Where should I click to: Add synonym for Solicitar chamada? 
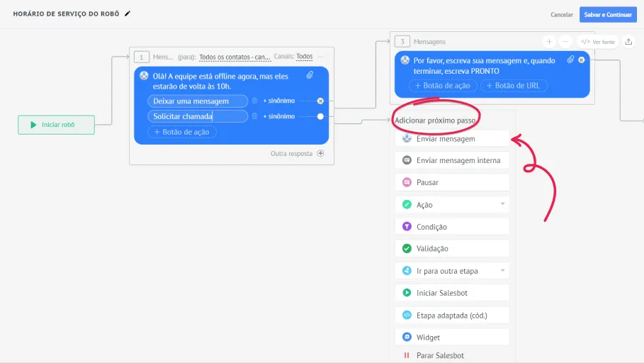point(279,116)
